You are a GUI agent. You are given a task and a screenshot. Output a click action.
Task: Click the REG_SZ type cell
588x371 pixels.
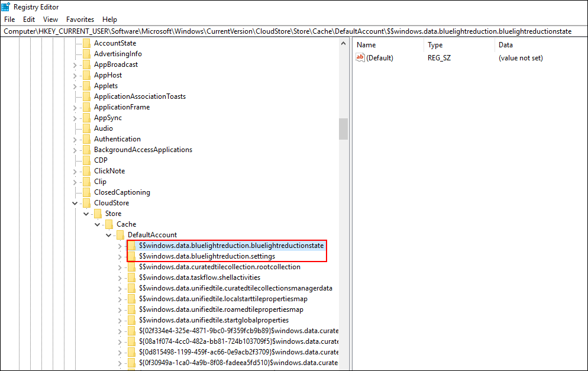click(x=439, y=58)
